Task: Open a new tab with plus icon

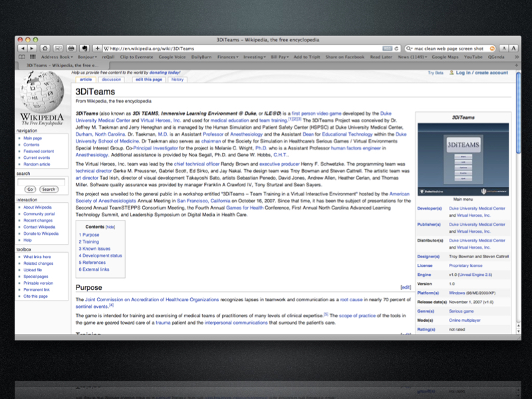Action: [517, 65]
